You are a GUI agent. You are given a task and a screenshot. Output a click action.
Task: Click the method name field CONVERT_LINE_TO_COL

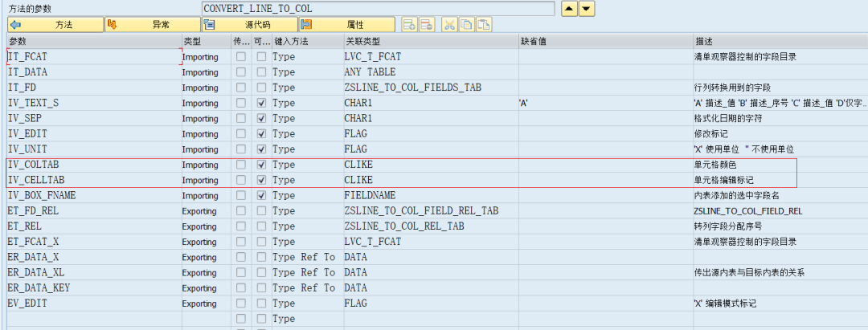coord(378,9)
